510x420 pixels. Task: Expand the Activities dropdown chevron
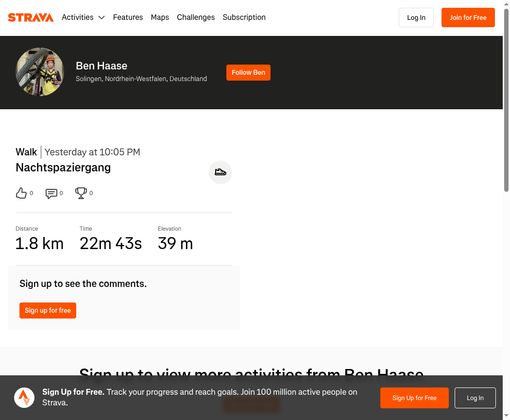tap(102, 17)
